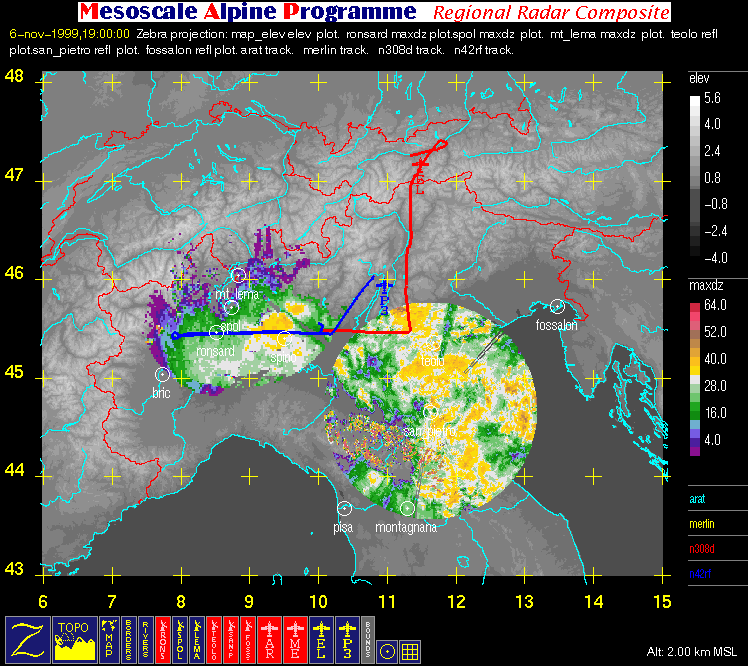This screenshot has height=666, width=748.
Task: Click the spino station marker
Action: pos(284,339)
